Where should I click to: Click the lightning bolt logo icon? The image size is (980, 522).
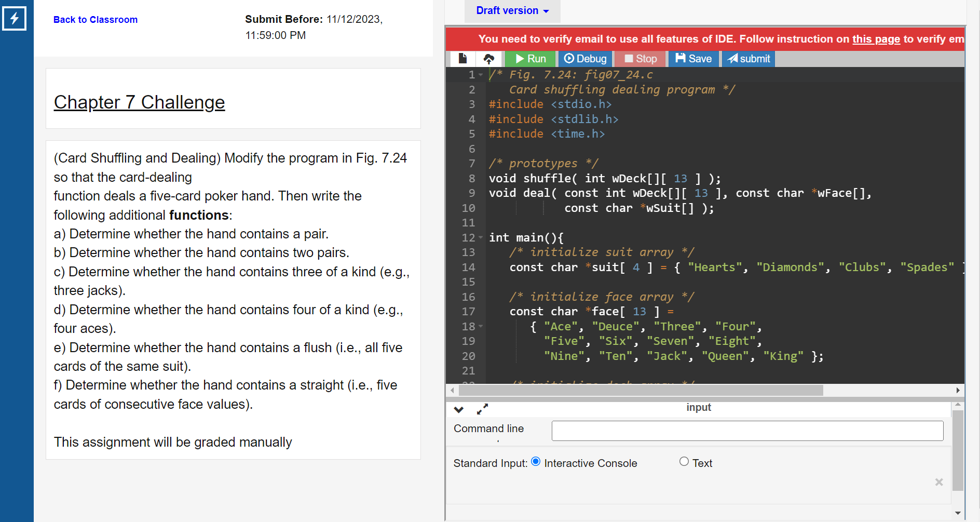14,19
